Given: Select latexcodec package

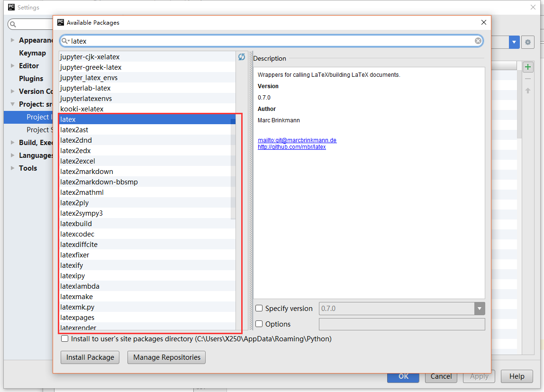Looking at the screenshot, I should (147, 234).
